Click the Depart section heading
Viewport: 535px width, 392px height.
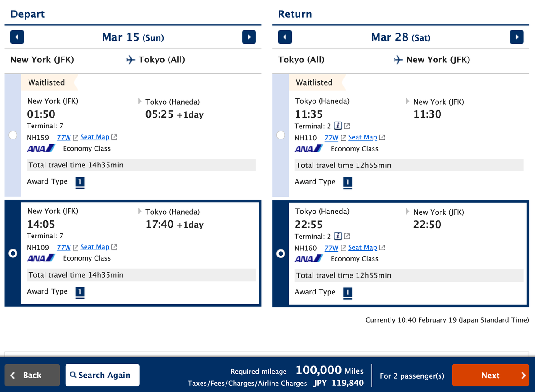tap(27, 14)
